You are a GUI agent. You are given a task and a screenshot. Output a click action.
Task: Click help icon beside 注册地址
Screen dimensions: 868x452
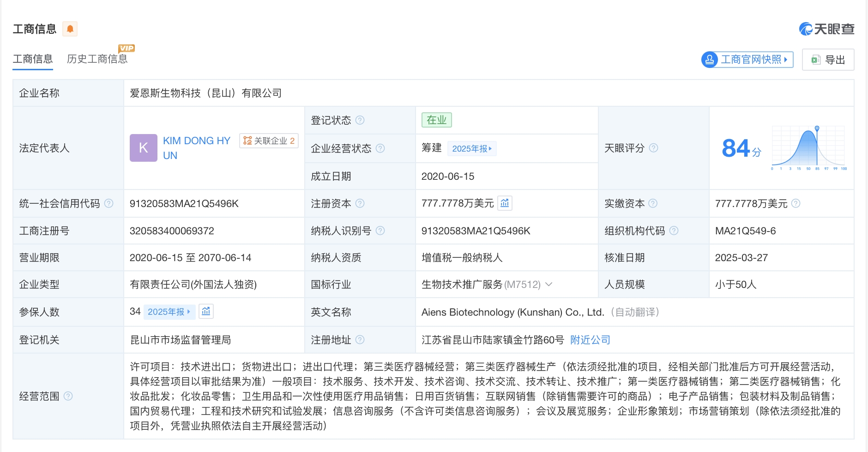click(x=360, y=340)
